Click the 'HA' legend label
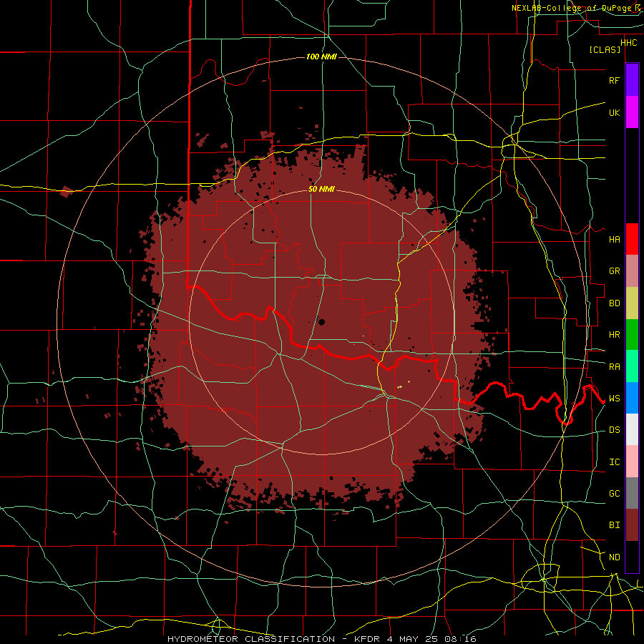Viewport: 644px width, 644px height. 614,239
